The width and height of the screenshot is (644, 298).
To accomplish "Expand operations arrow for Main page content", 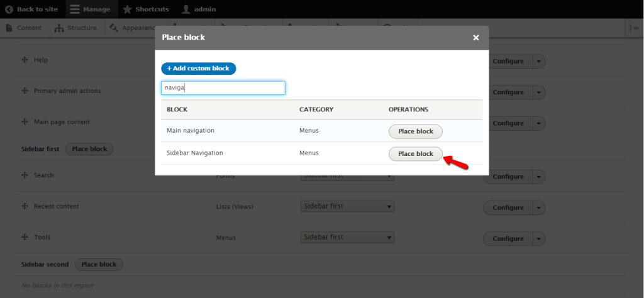I will tap(539, 124).
